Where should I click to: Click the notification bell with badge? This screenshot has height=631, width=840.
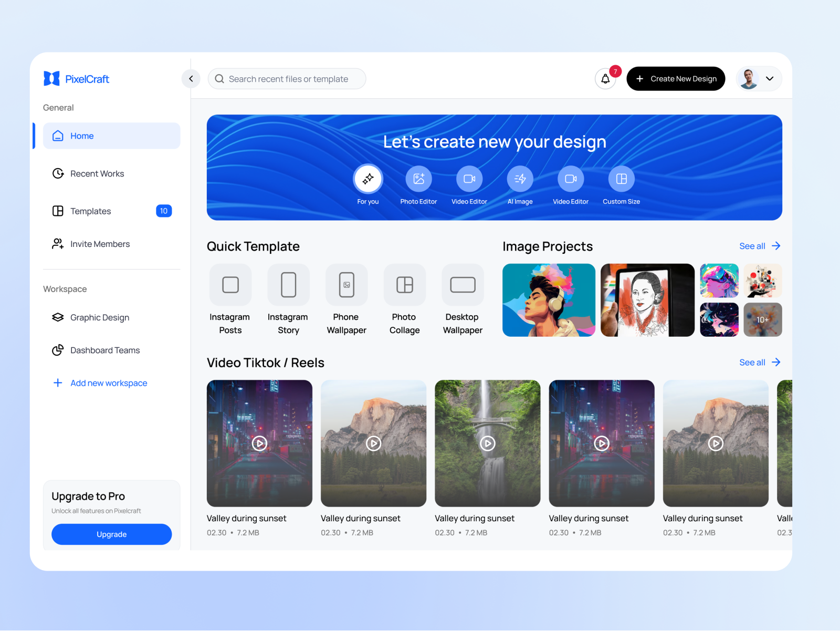[606, 79]
